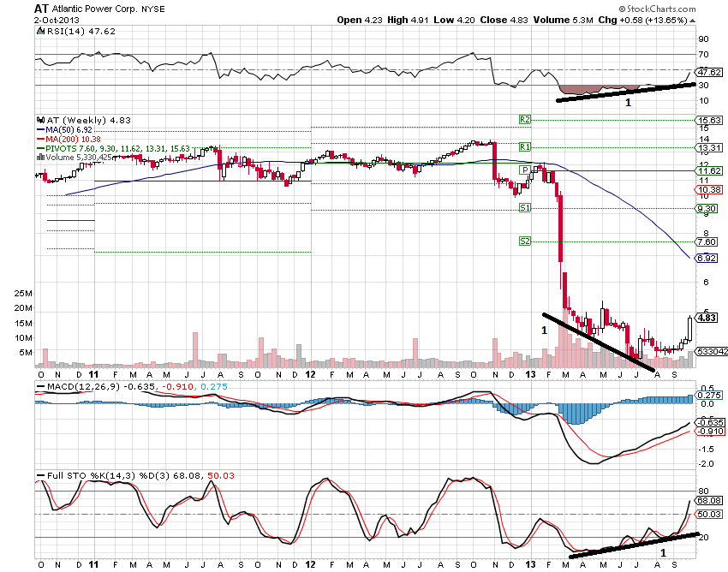
Task: Select the S2 pivot marker box
Action: [x=525, y=241]
